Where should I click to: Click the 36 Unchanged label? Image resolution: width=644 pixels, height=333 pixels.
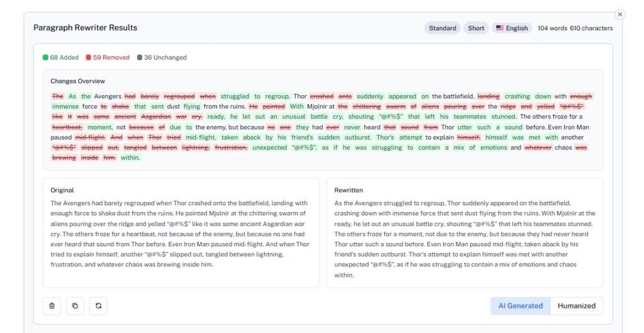click(165, 57)
